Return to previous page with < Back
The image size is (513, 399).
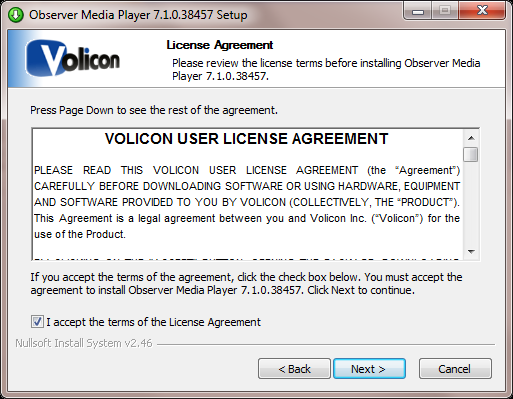pos(294,369)
